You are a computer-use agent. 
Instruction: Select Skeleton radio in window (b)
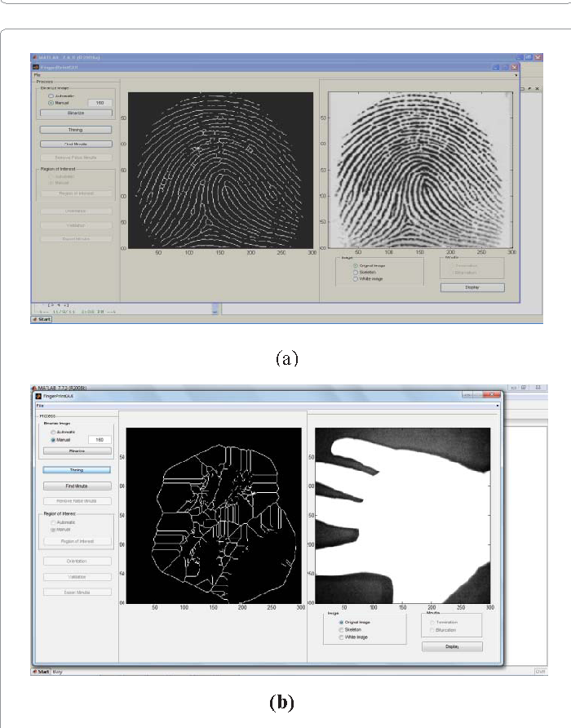(341, 629)
